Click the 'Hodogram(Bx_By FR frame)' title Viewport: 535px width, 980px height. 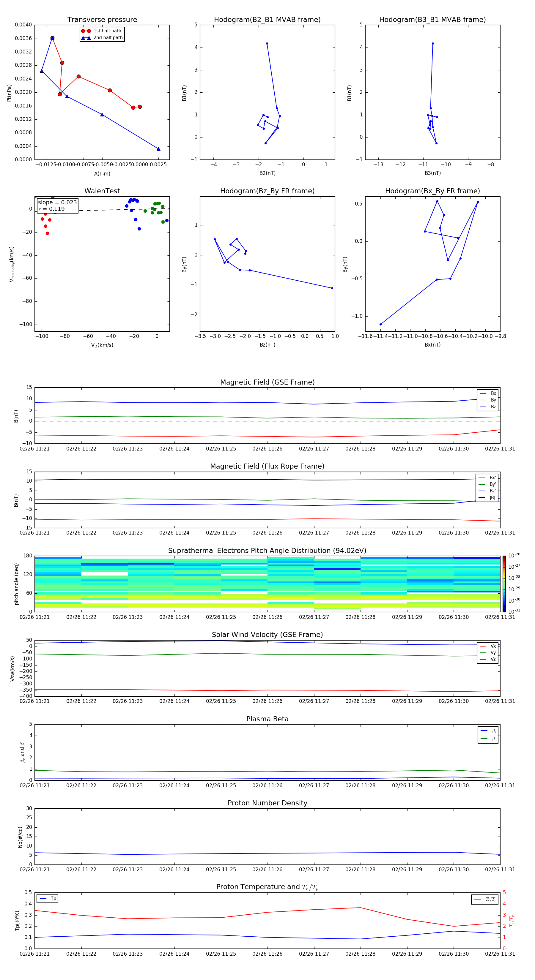pyautogui.click(x=432, y=191)
